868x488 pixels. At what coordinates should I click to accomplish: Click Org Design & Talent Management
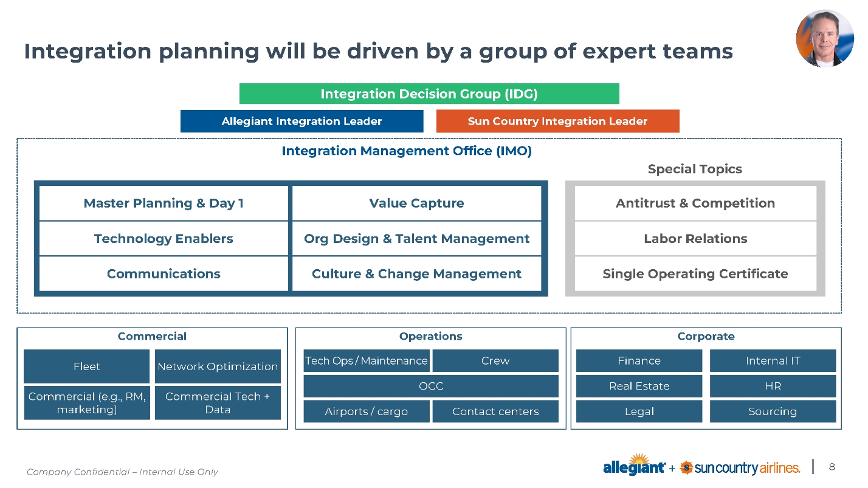click(x=416, y=239)
